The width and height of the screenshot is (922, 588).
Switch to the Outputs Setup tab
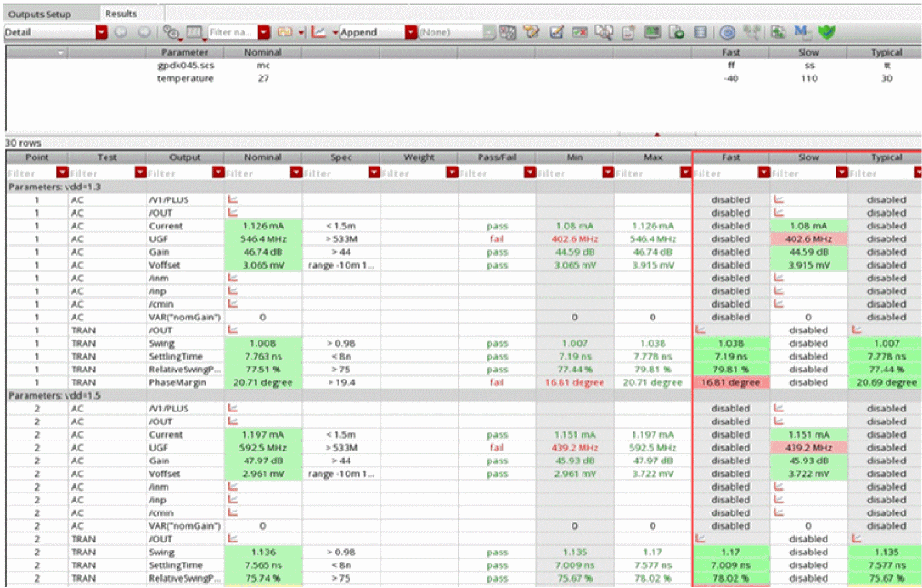(x=38, y=14)
